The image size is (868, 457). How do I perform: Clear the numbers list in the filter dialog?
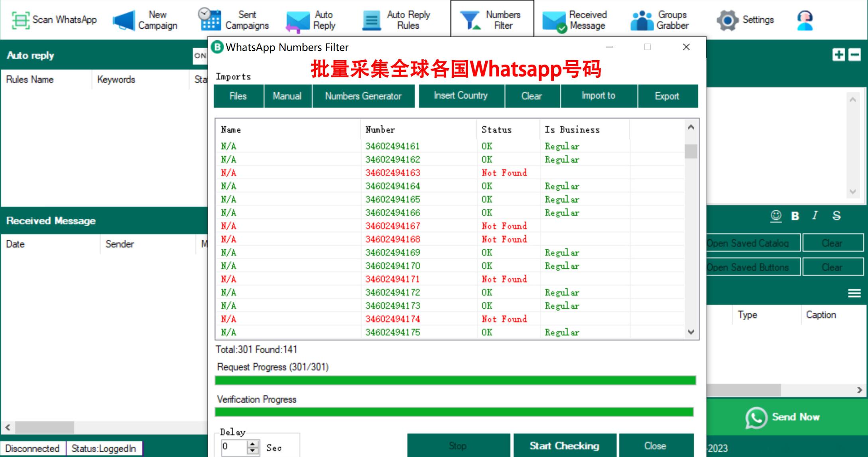[532, 96]
